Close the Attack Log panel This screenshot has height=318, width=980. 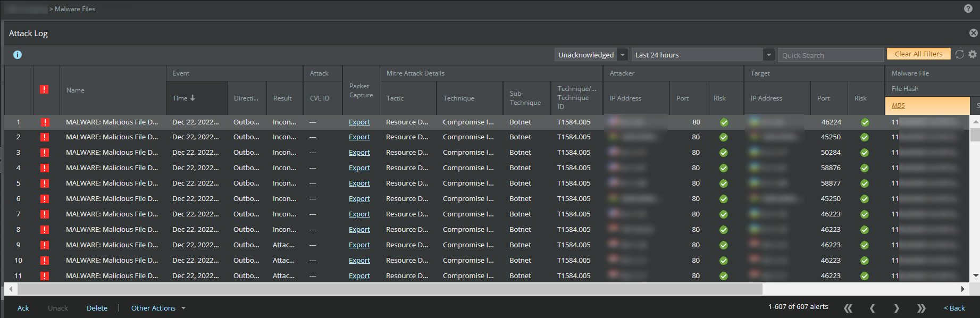[974, 33]
